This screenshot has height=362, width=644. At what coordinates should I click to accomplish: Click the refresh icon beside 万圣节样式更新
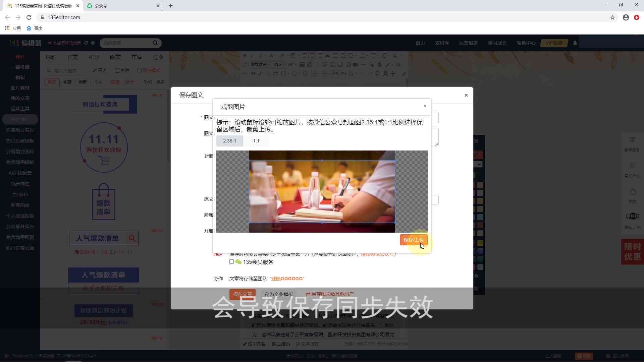point(86,43)
